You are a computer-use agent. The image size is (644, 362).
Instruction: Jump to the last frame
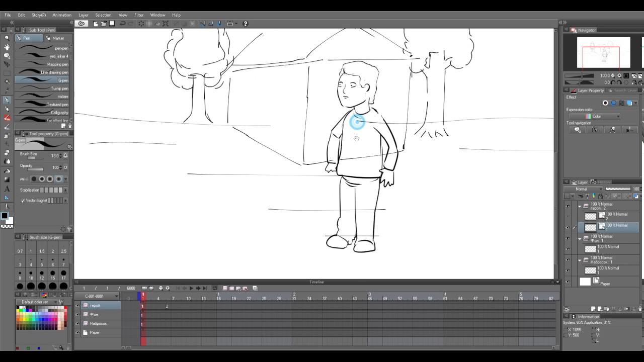(x=205, y=288)
